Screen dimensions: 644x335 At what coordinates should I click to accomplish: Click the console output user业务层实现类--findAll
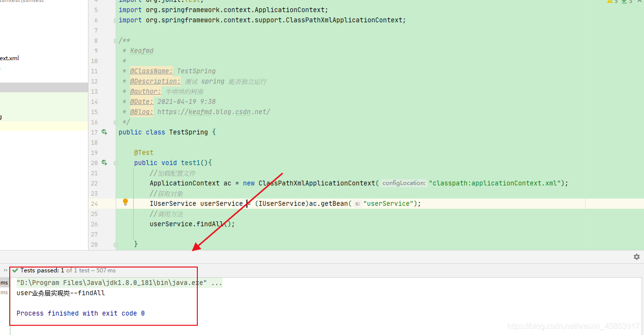pyautogui.click(x=61, y=293)
